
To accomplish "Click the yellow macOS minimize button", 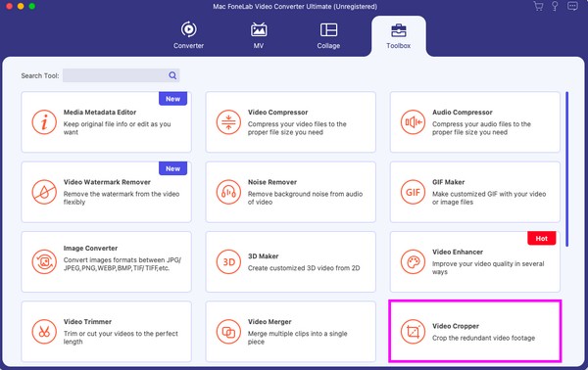I will pyautogui.click(x=21, y=6).
